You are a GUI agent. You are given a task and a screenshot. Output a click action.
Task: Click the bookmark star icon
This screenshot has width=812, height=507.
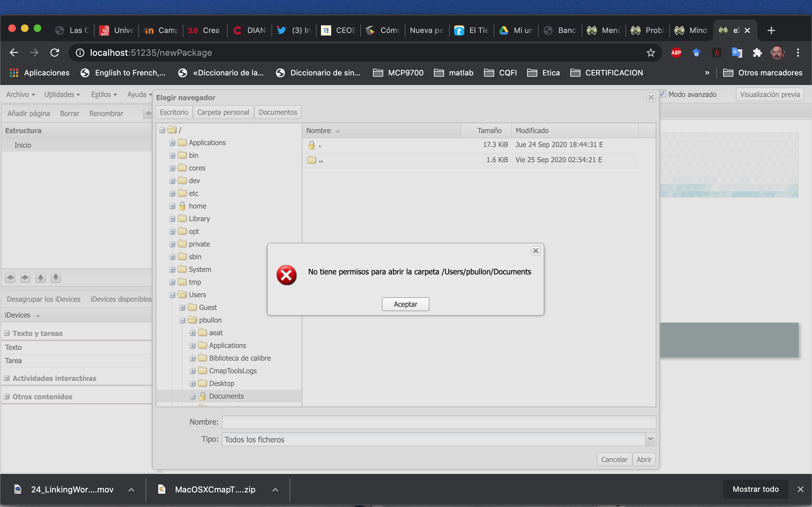(650, 53)
